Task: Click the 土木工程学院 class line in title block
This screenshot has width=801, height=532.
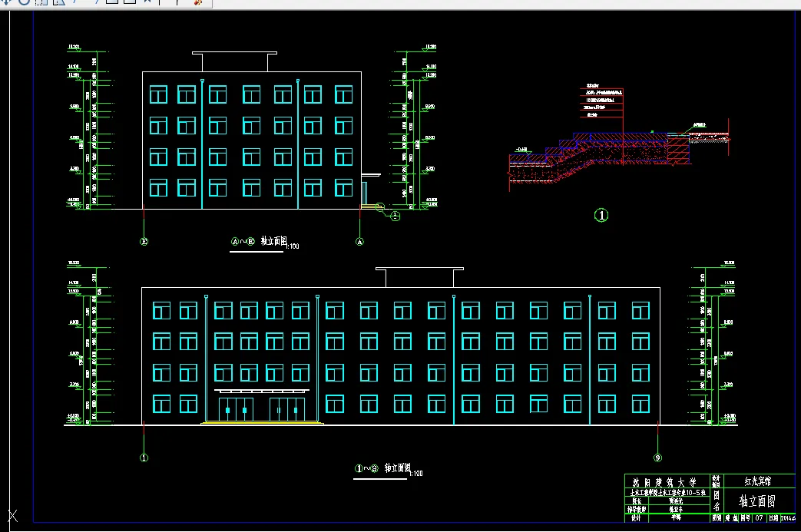Action: [x=667, y=493]
